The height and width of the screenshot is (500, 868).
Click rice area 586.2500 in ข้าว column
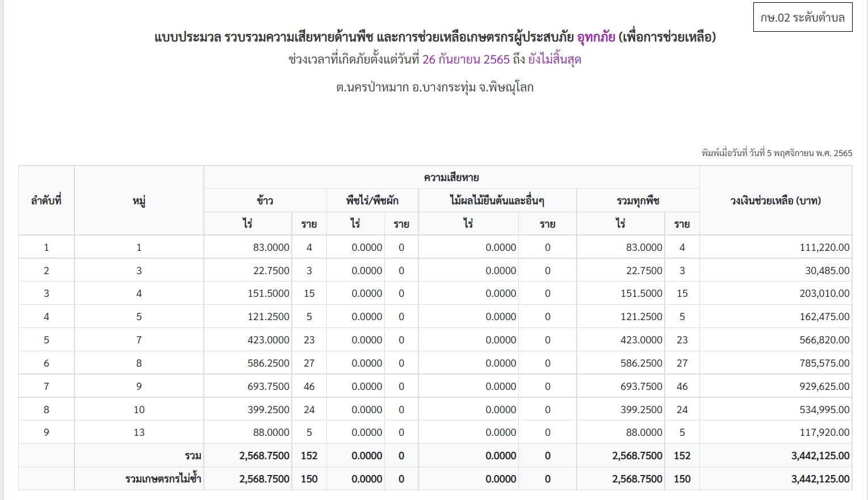click(269, 363)
